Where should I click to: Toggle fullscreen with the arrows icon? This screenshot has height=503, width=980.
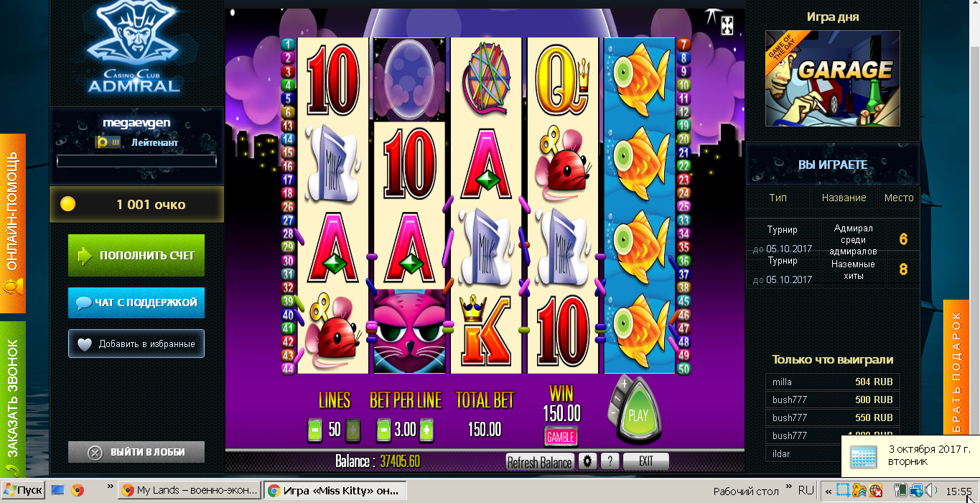[x=727, y=24]
